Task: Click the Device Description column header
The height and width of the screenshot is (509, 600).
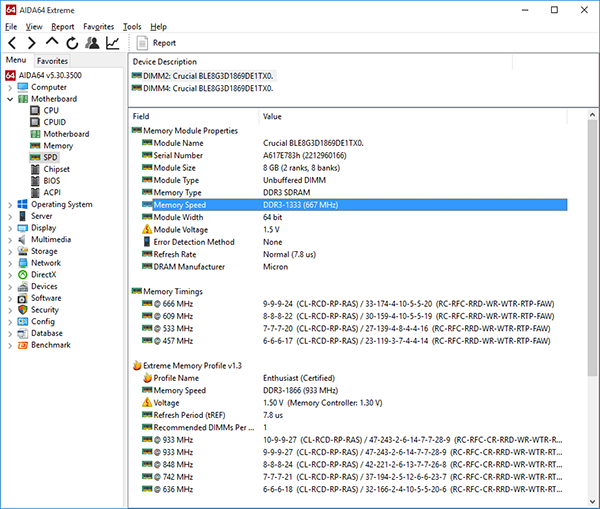Action: point(321,62)
